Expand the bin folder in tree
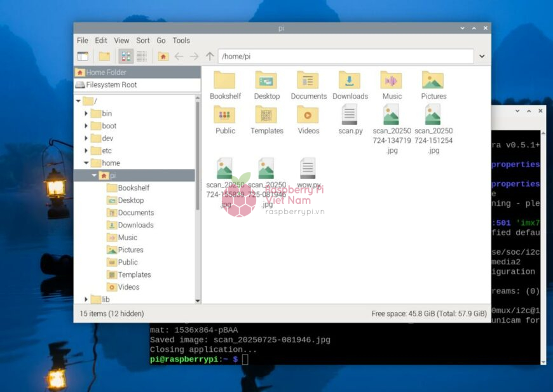This screenshot has height=392, width=553. (x=86, y=114)
